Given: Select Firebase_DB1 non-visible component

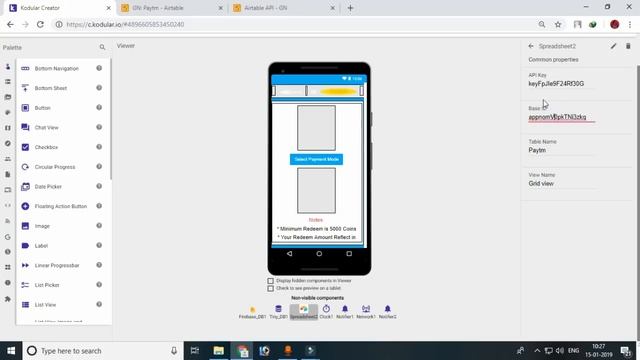Looking at the screenshot, I should point(252,312).
